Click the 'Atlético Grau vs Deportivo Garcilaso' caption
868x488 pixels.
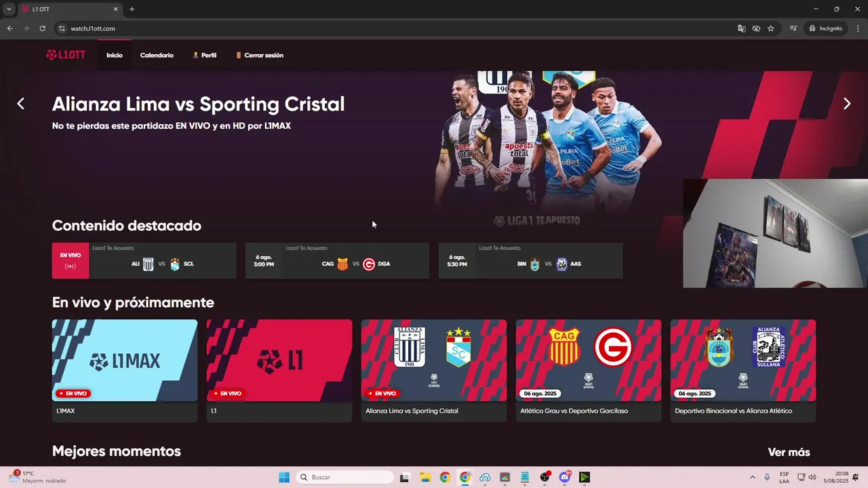click(x=574, y=411)
